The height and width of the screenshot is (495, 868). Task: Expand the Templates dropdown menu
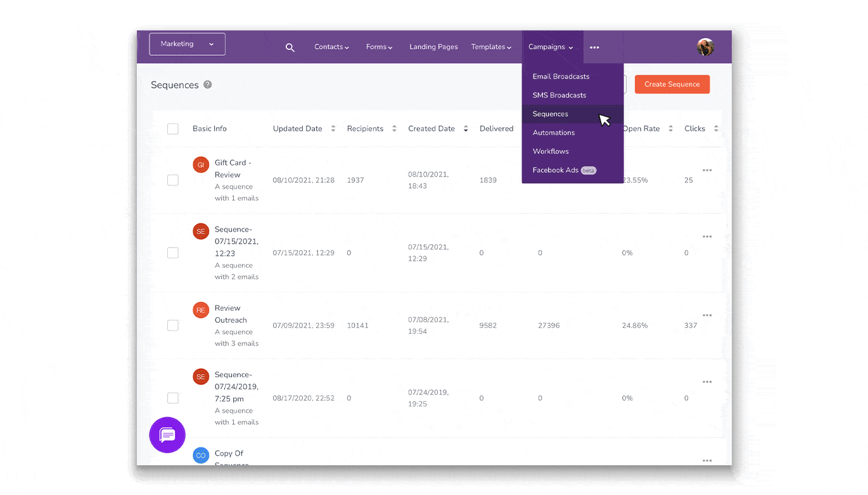click(491, 47)
